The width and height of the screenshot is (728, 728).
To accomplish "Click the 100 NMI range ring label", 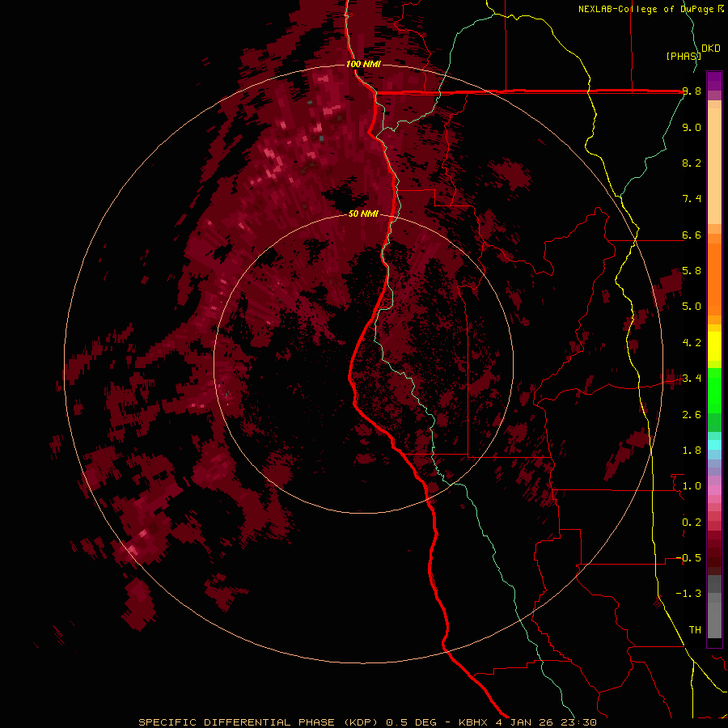I will point(363,64).
